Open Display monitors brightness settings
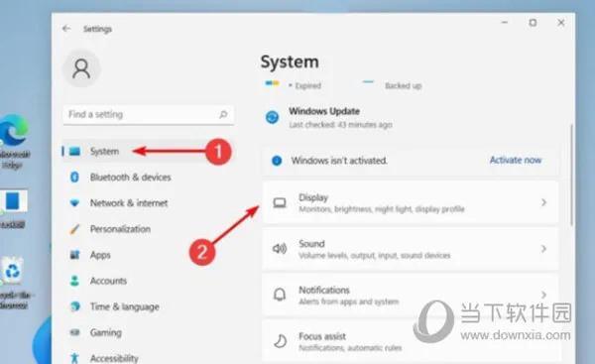This screenshot has width=595, height=364. 410,202
